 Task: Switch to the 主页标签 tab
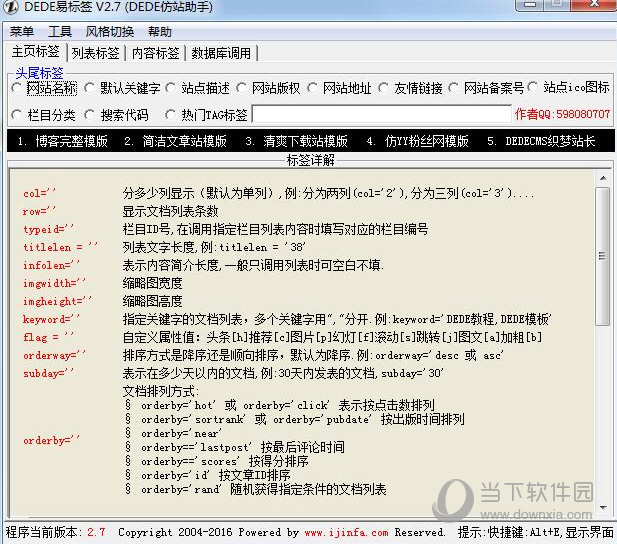(x=36, y=52)
